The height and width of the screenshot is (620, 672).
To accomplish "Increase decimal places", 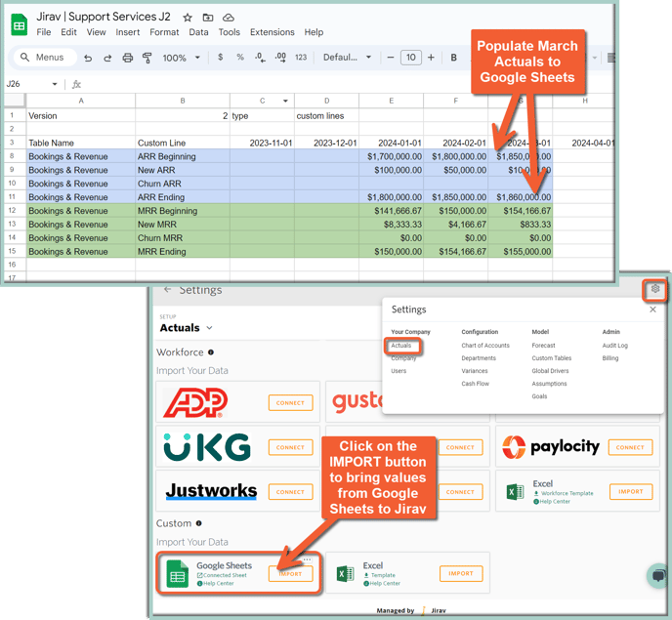I will (280, 58).
